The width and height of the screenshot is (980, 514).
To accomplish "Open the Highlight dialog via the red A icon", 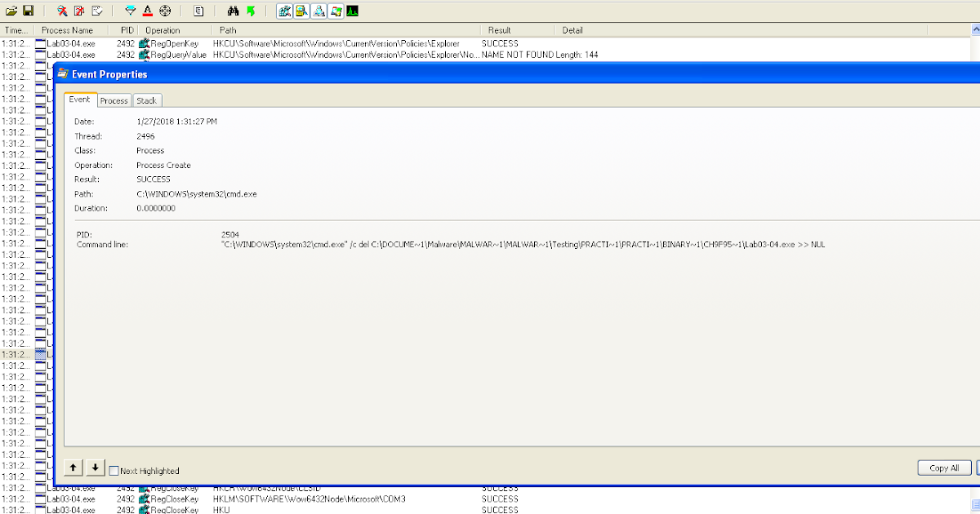I will click(x=147, y=11).
